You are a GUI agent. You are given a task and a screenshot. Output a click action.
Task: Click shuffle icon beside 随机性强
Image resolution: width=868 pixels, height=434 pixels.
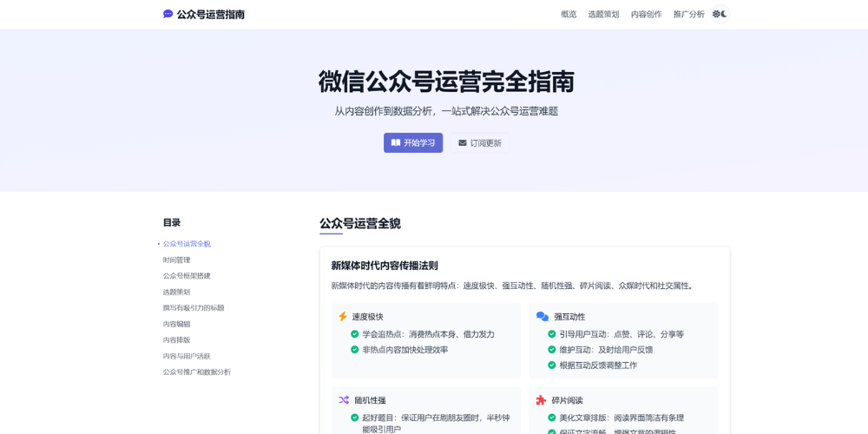(x=344, y=400)
